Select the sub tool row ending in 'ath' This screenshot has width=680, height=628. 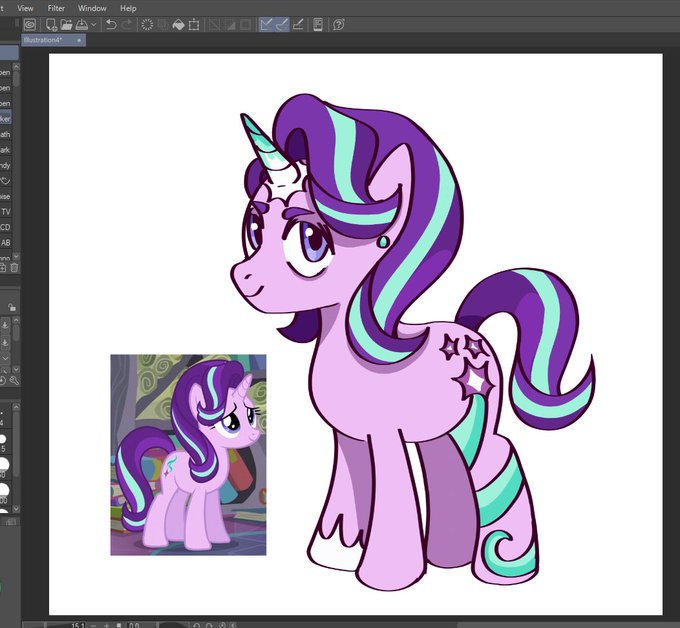(6, 134)
